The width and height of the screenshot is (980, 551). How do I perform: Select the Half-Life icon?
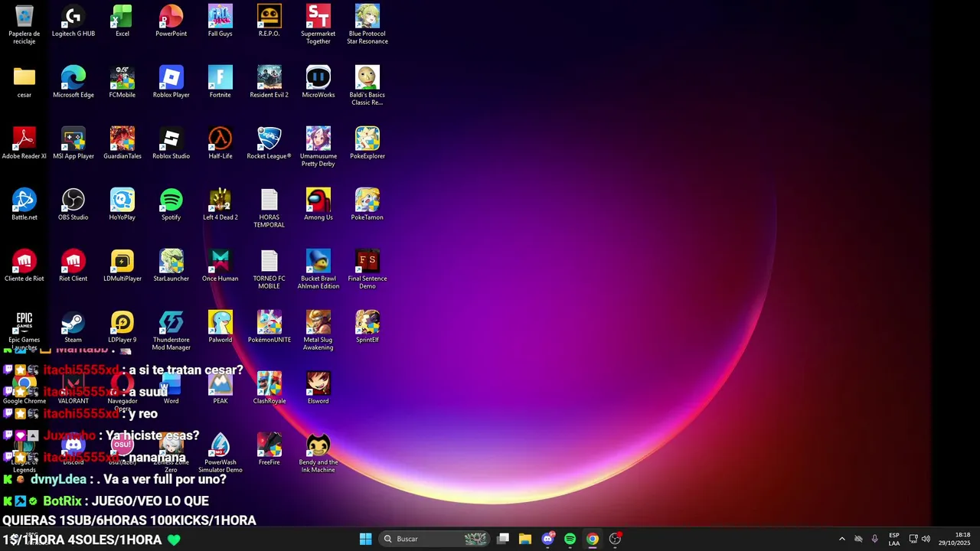pos(220,143)
